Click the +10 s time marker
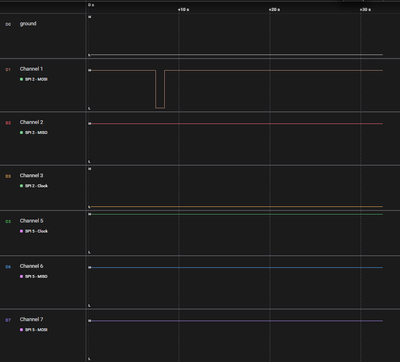The image size is (400, 362). (183, 10)
